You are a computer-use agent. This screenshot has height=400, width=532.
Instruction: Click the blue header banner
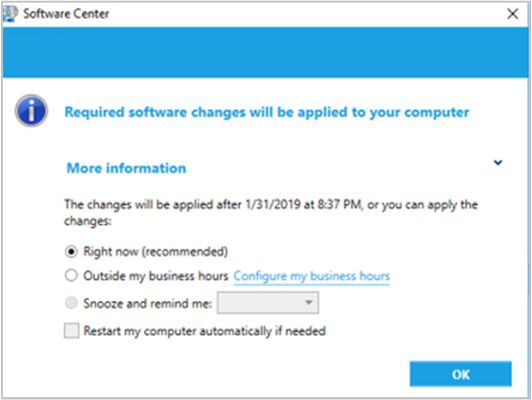click(x=266, y=53)
